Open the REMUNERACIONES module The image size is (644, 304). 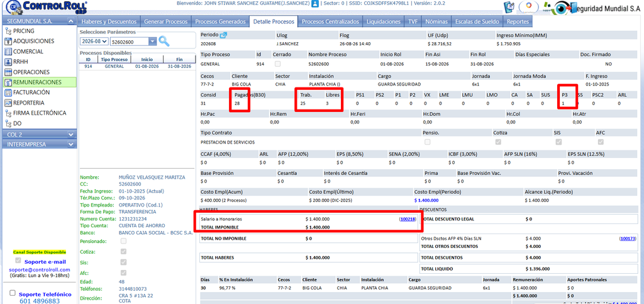click(39, 82)
